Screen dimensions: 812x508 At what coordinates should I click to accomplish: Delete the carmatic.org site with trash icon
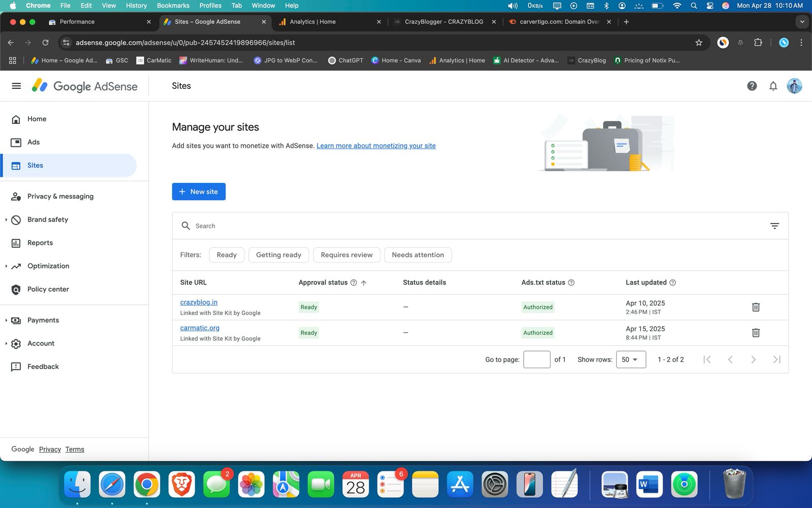[x=756, y=333]
